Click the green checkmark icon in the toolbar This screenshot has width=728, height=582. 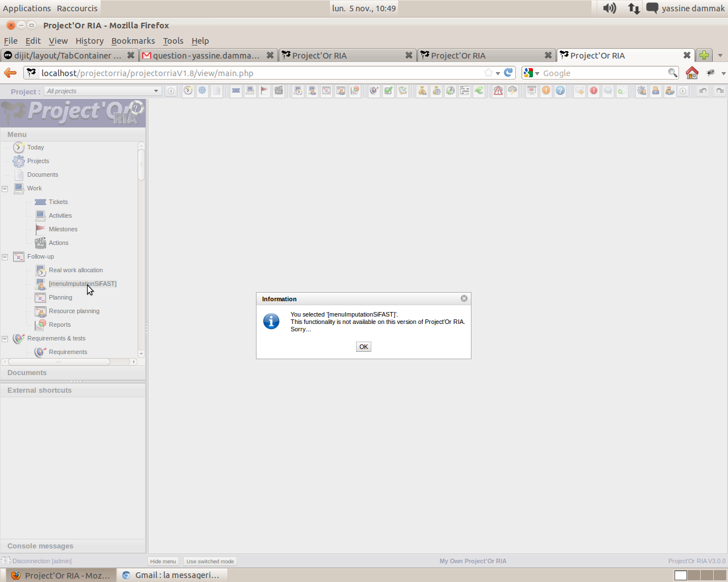pyautogui.click(x=388, y=91)
